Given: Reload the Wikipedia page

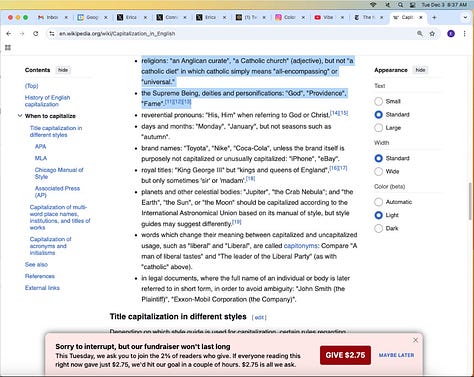Looking at the screenshot, I should (x=36, y=34).
